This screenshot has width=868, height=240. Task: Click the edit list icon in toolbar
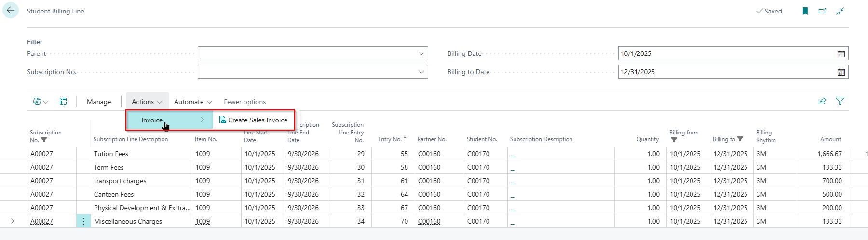[x=63, y=102]
